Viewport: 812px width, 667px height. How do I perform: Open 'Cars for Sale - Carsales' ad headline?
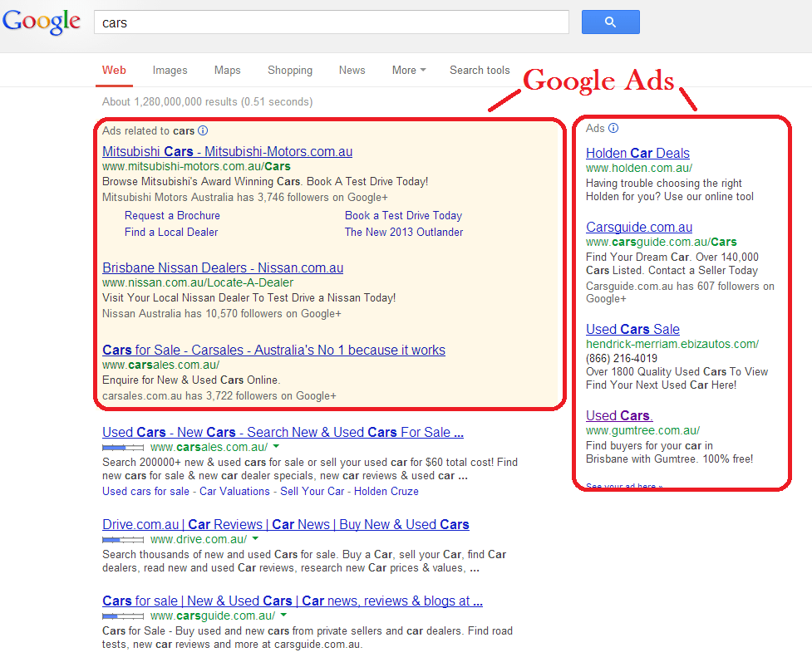click(x=274, y=350)
